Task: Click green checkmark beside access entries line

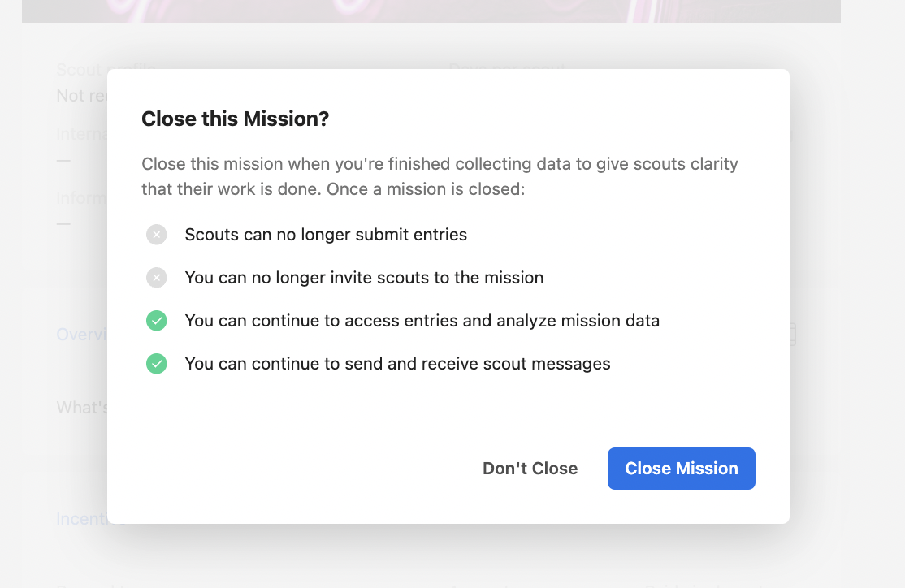Action: 157,321
